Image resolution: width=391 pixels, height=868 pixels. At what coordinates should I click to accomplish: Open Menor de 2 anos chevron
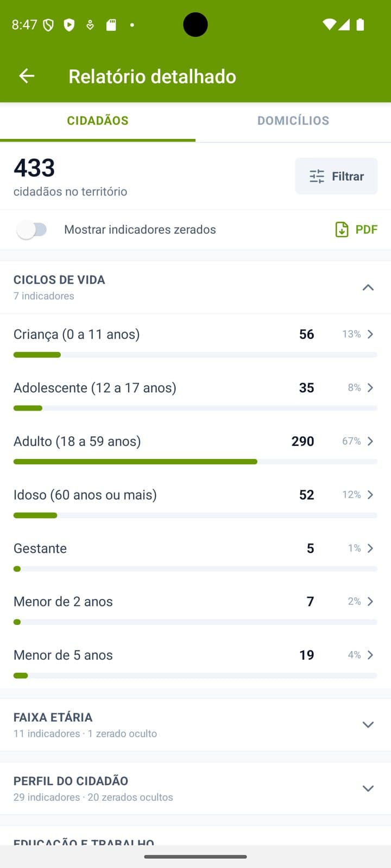(370, 601)
